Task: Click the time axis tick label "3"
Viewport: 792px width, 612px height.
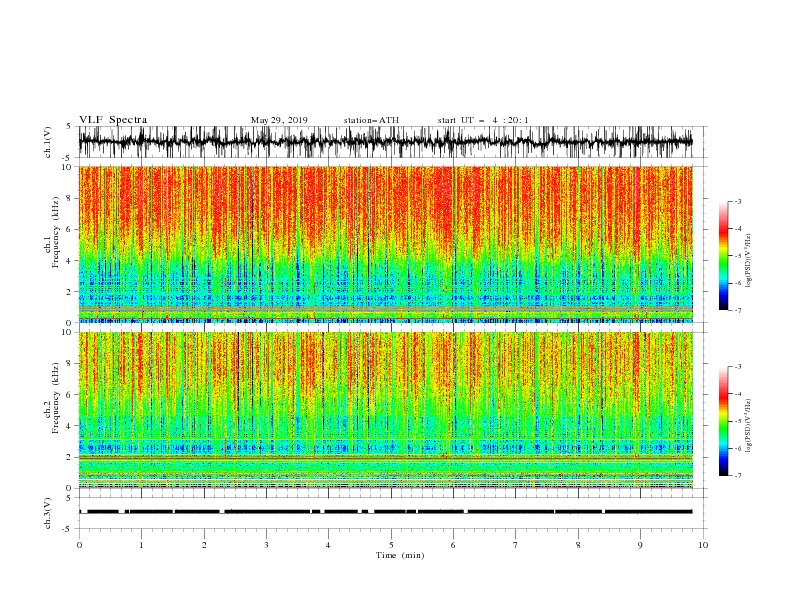Action: [266, 545]
